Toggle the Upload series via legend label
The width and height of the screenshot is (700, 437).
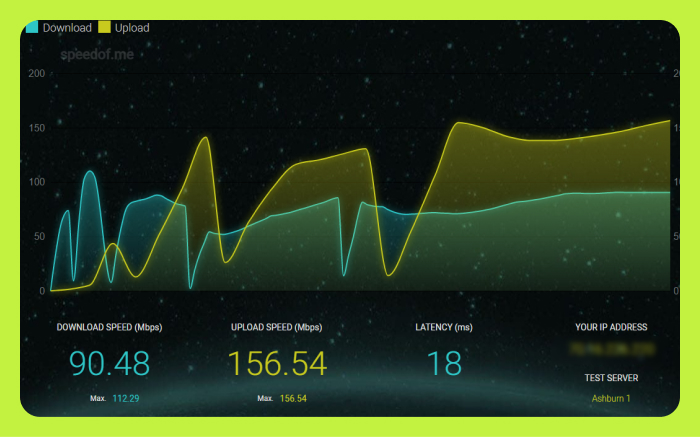point(132,28)
